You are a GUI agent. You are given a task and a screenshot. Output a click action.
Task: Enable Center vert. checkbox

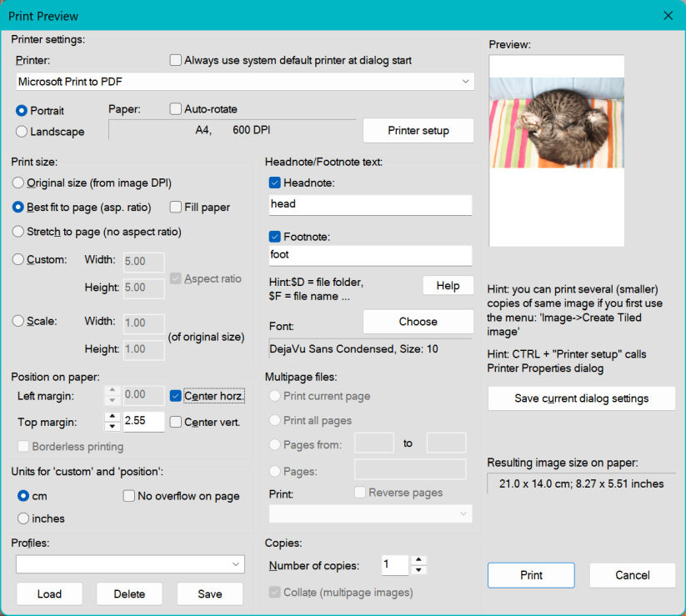(x=176, y=423)
